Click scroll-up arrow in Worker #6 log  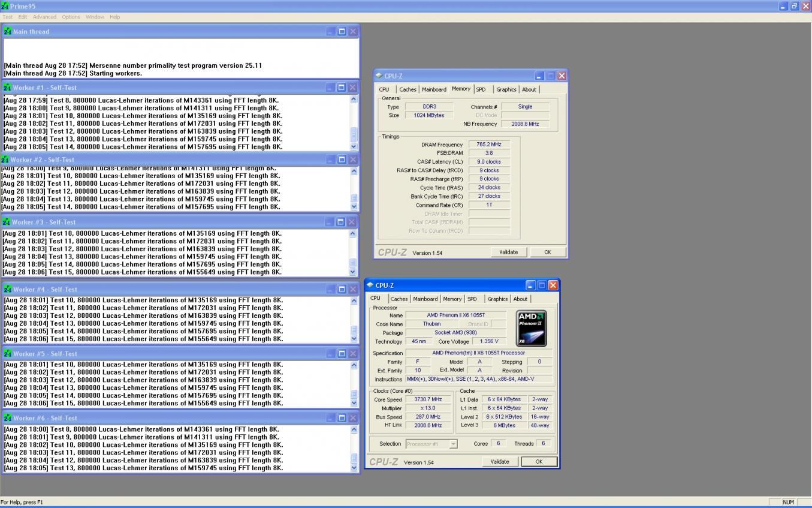pos(354,429)
